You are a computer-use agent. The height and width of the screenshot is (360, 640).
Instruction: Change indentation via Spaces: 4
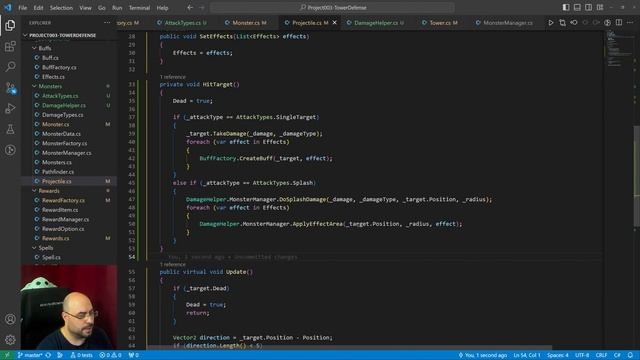point(558,355)
